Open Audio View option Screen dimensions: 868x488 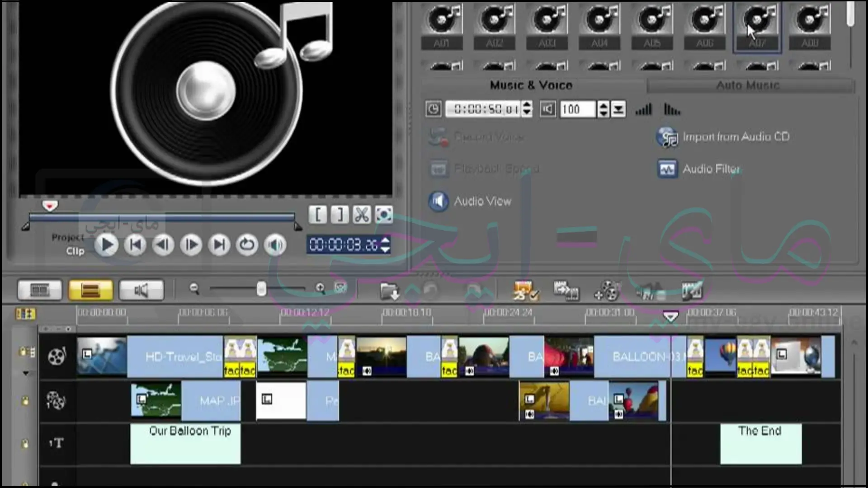pos(470,202)
